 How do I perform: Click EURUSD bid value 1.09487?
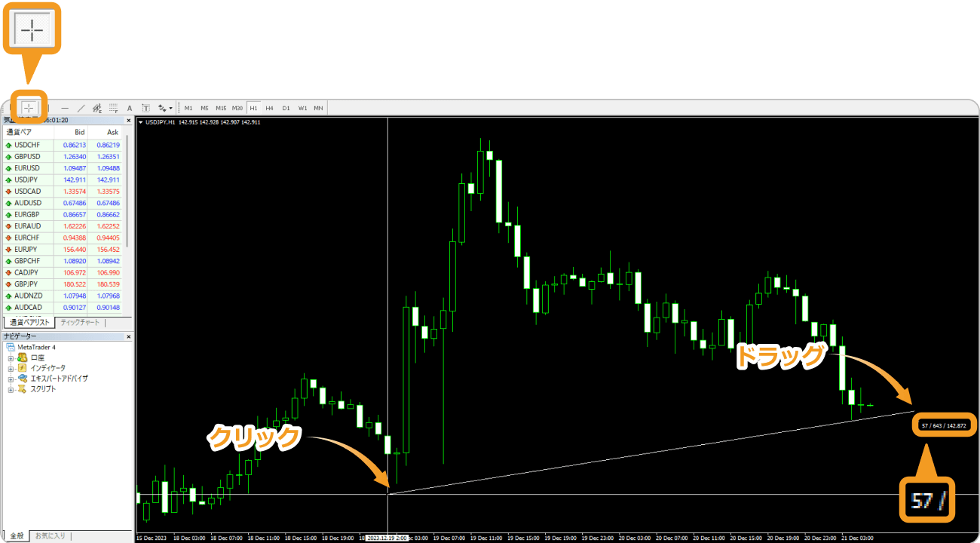point(75,168)
